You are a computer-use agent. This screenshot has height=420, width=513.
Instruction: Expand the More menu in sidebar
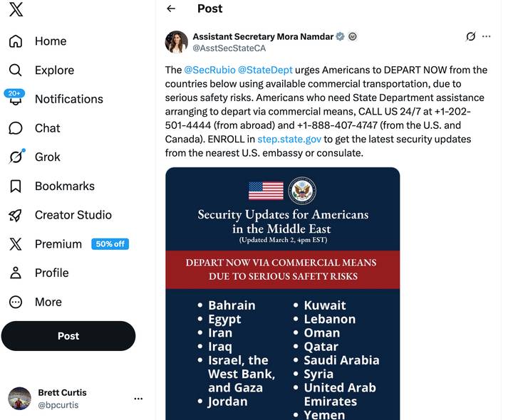pyautogui.click(x=36, y=302)
